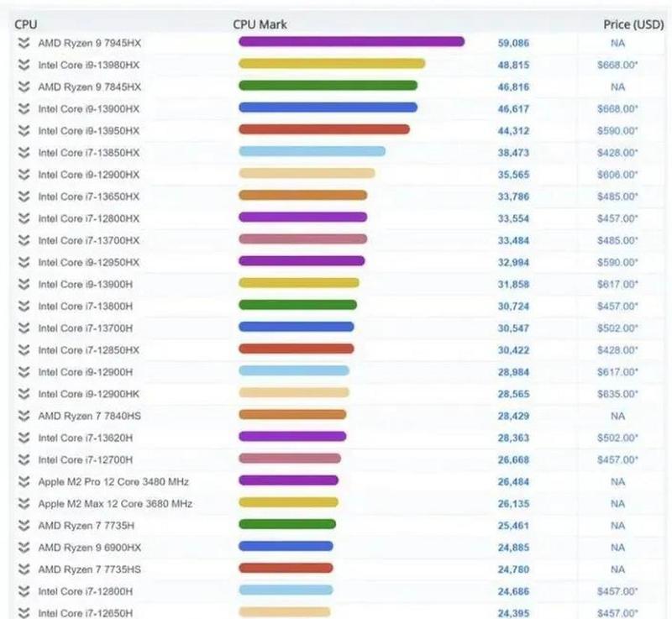Click the Price (USD) column header
This screenshot has width=672, height=619.
coord(633,24)
